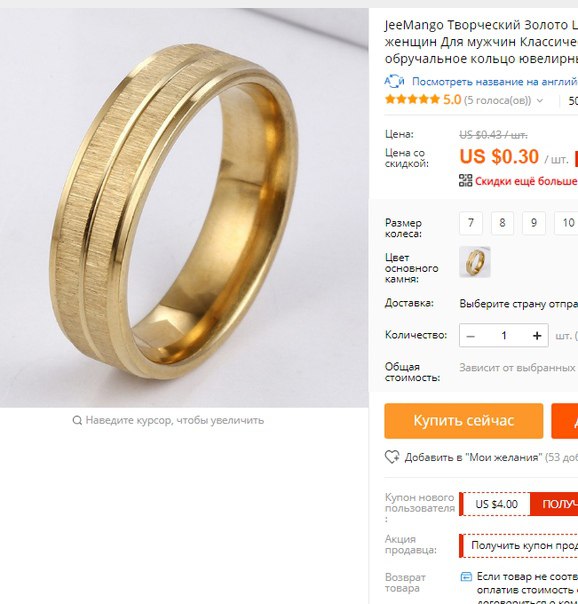The image size is (578, 604).
Task: Increase quantity with plus button
Action: tap(537, 336)
